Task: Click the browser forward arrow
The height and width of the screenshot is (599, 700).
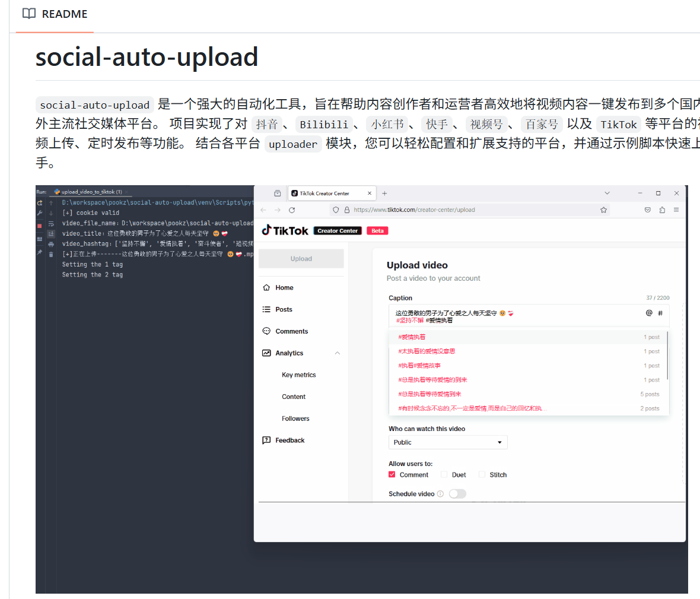Action: click(x=278, y=210)
